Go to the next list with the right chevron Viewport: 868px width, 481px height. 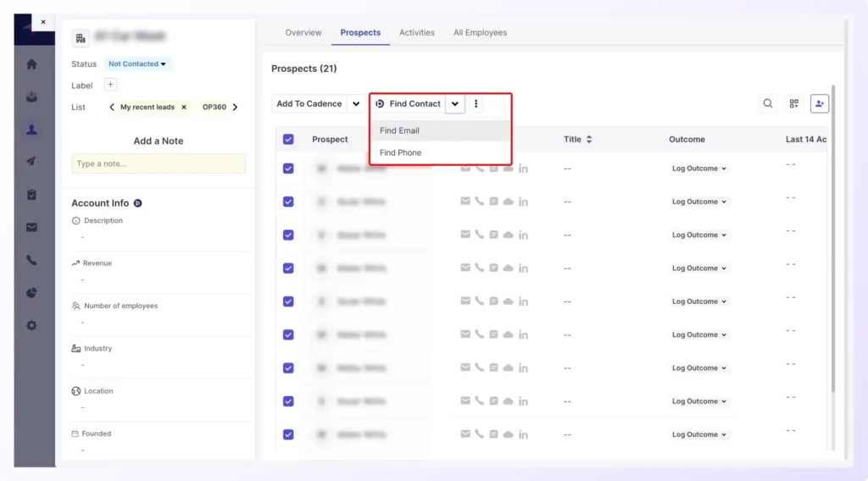(x=236, y=108)
